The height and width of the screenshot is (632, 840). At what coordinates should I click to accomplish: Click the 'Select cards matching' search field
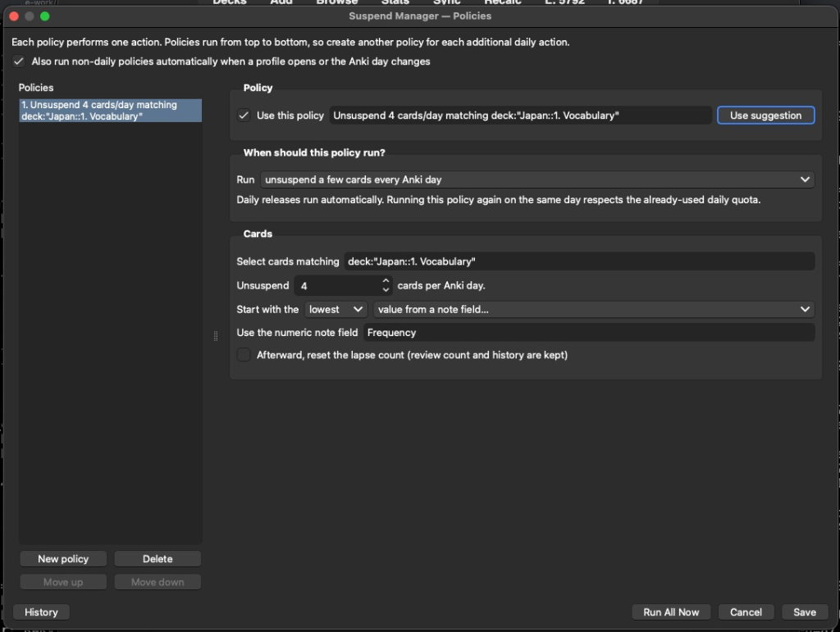[579, 261]
